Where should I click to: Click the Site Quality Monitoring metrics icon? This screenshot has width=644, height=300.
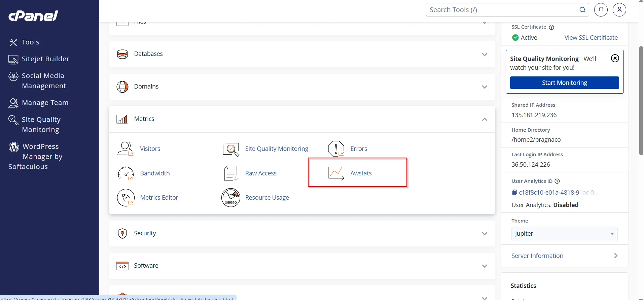click(231, 149)
